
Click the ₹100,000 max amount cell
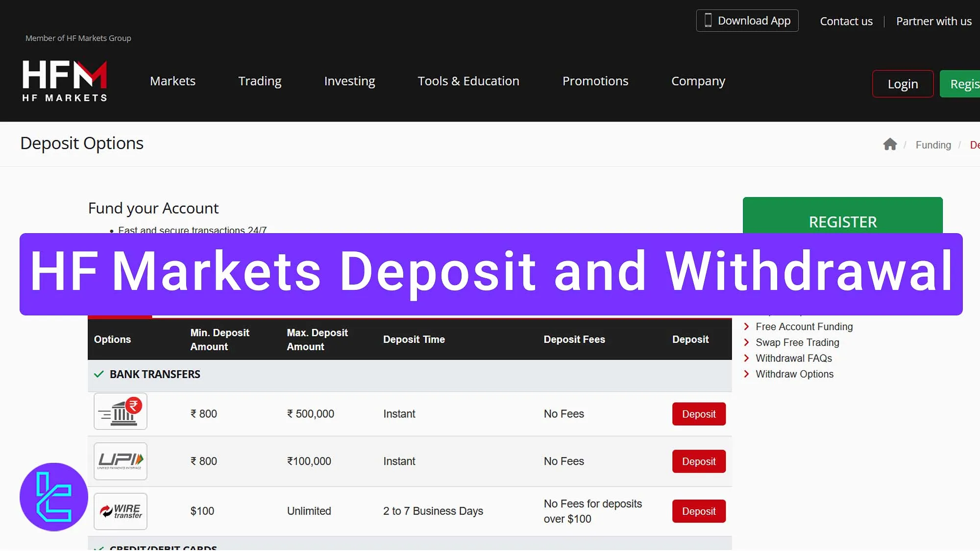coord(309,461)
